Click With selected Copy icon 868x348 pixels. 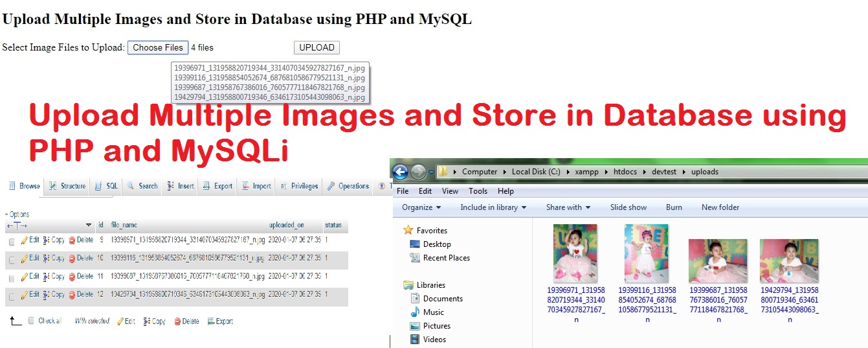point(147,321)
